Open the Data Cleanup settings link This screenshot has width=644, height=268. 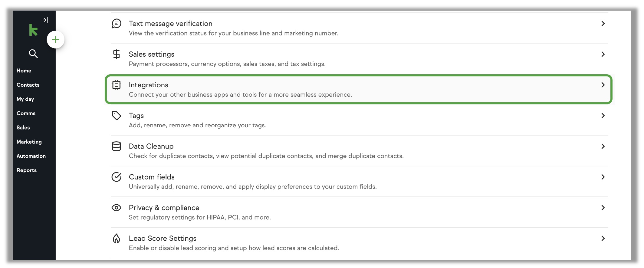pyautogui.click(x=151, y=146)
